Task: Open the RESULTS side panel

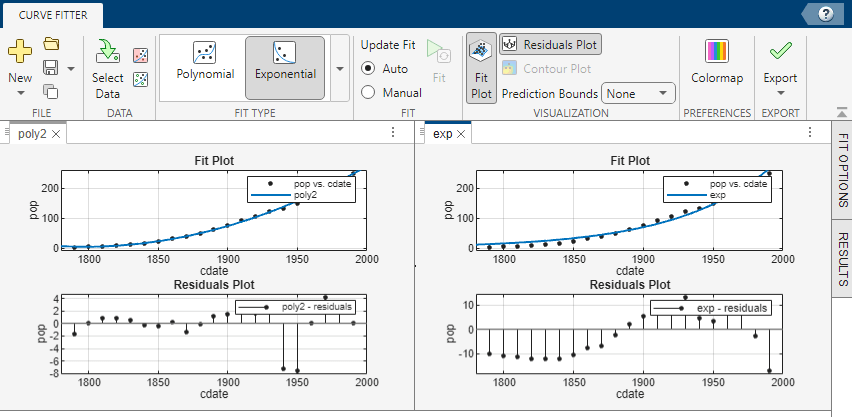Action: 842,258
